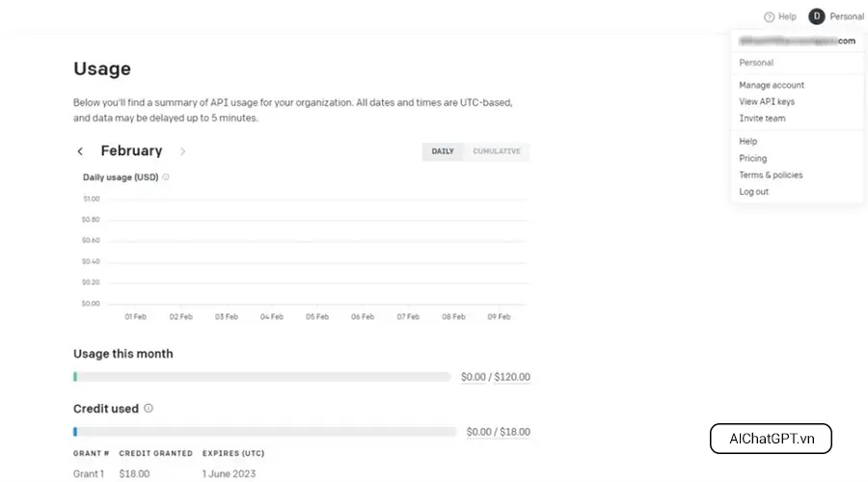Click info icon next to Credit used
This screenshot has width=868, height=482.
[149, 409]
